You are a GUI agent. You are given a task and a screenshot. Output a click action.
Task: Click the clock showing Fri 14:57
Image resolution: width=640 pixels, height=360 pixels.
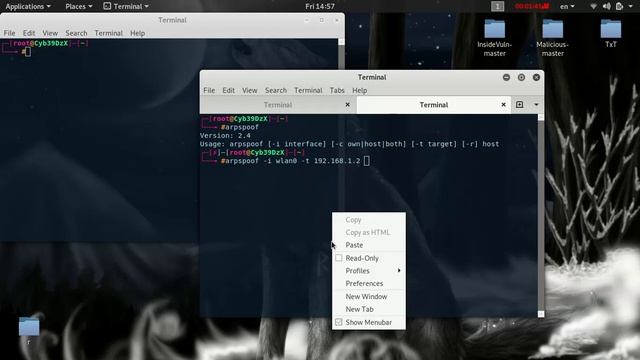320,6
